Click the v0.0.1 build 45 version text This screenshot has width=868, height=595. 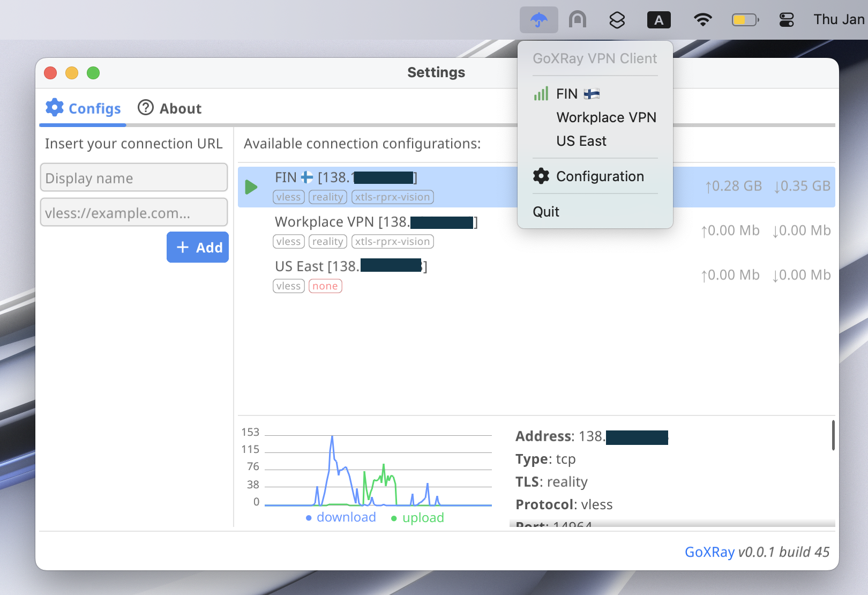tap(784, 552)
